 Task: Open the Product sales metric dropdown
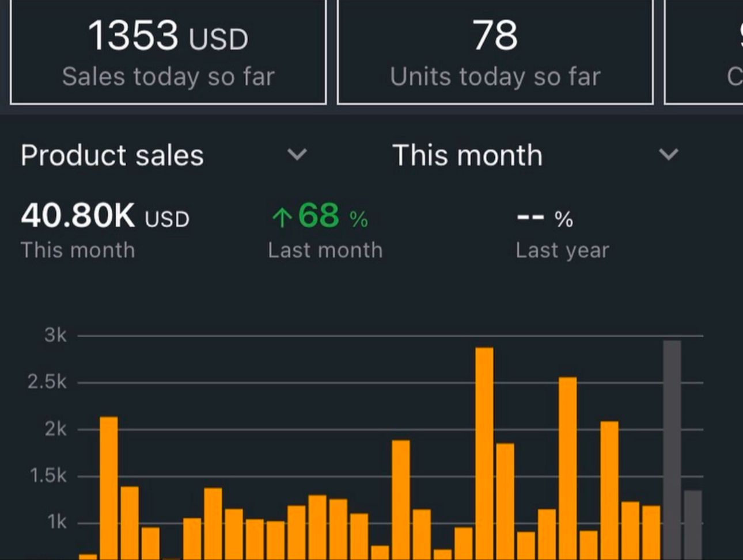112,155
